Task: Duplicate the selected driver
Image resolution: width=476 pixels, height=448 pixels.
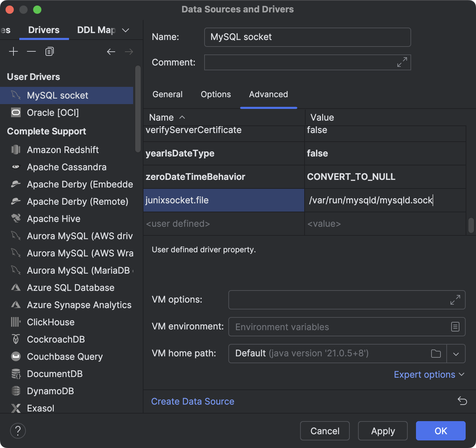Action: point(49,51)
